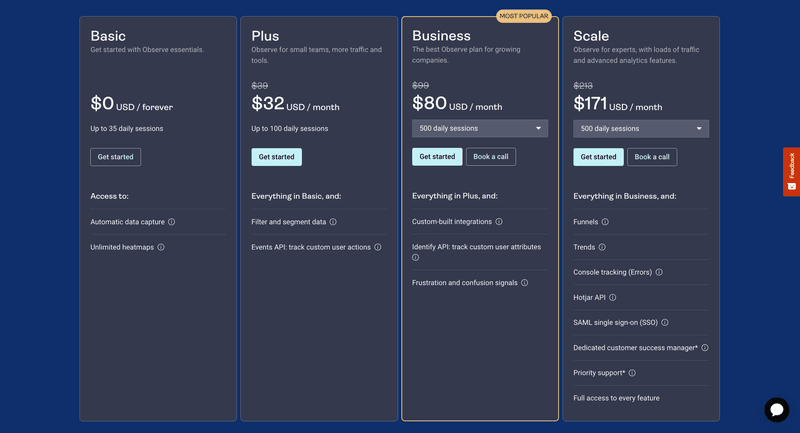Screen dimensions: 800x433
Task: Click info icon next to Console tracking (Errors)
Action: coord(659,272)
